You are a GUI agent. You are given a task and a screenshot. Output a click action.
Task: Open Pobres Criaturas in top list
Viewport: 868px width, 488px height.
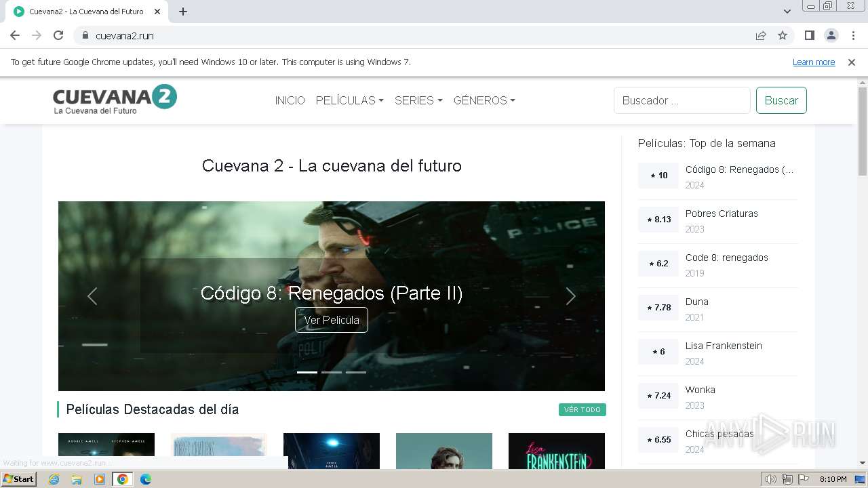point(722,213)
